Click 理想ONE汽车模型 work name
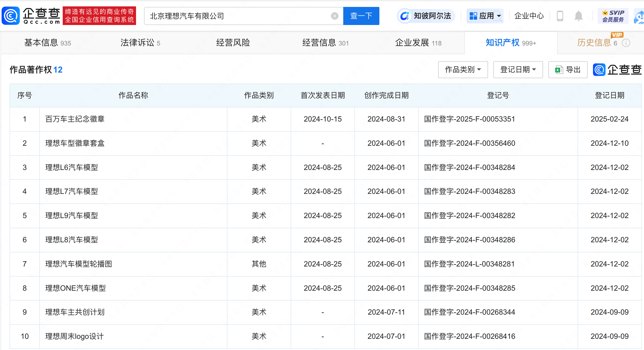 click(75, 288)
